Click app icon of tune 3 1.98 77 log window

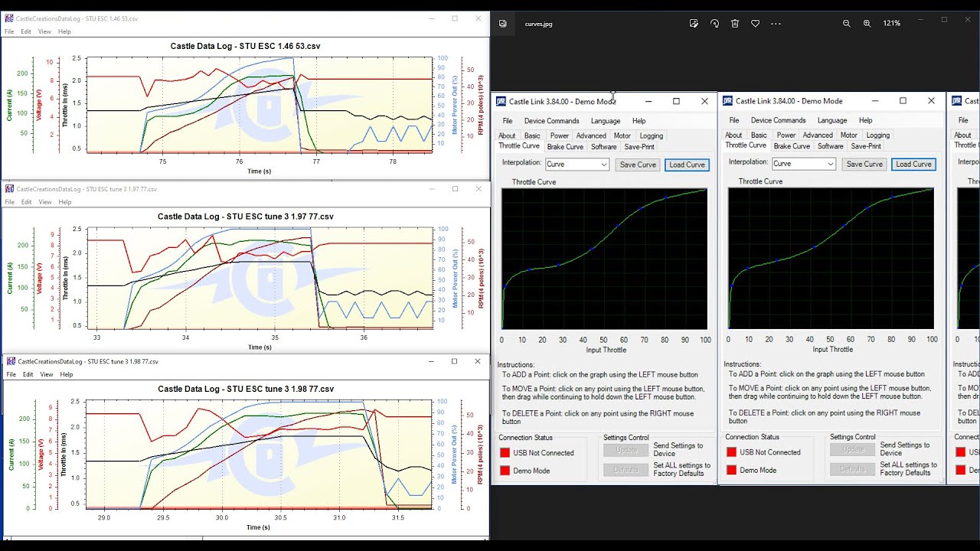pos(11,361)
